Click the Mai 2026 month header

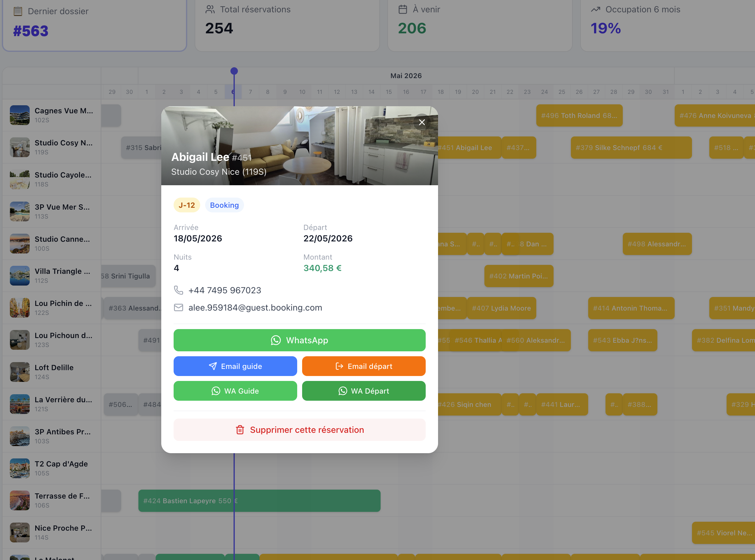(x=406, y=76)
